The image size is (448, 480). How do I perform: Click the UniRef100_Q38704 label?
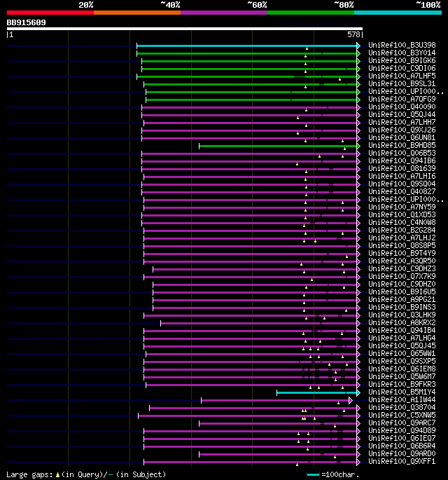tap(402, 407)
